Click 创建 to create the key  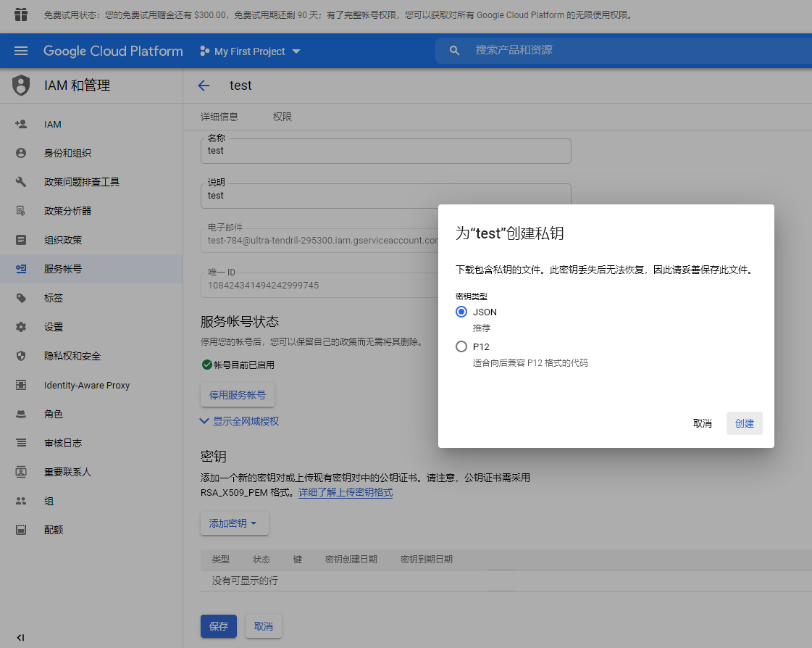click(745, 423)
